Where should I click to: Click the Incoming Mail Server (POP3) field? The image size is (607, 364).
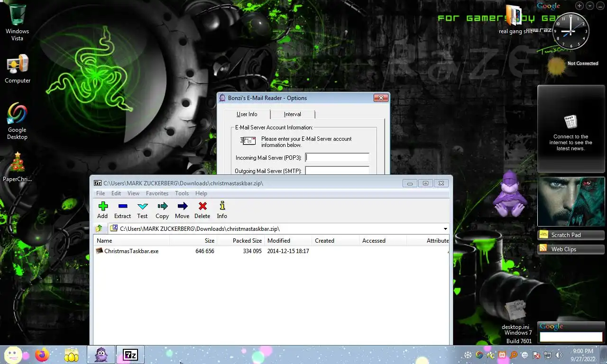click(337, 157)
